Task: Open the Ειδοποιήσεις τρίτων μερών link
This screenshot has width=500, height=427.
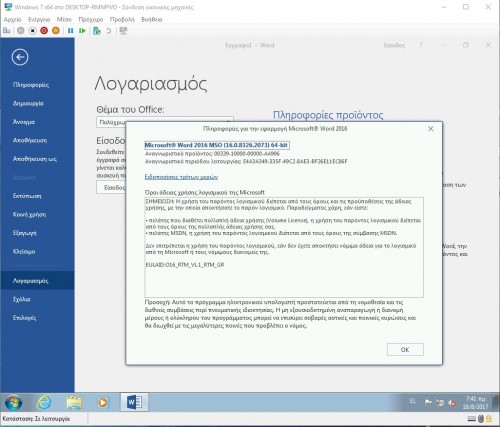Action: (x=181, y=177)
